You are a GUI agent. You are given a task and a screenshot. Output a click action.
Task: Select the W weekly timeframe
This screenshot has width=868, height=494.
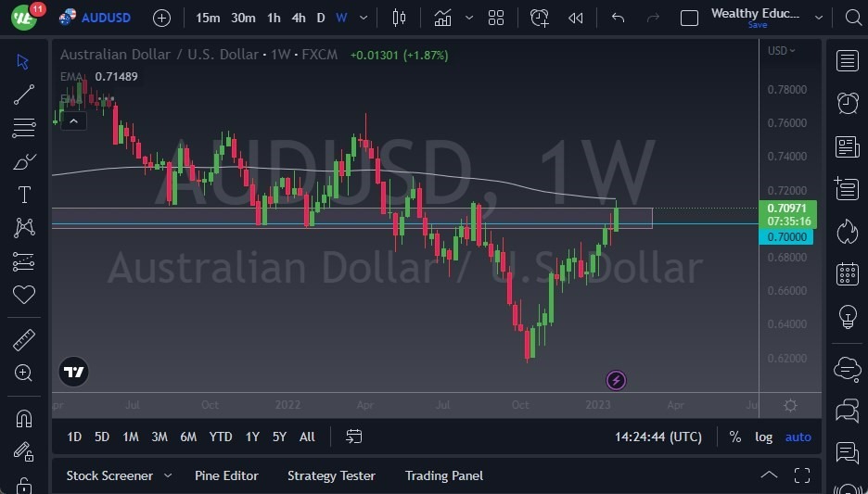pyautogui.click(x=341, y=19)
